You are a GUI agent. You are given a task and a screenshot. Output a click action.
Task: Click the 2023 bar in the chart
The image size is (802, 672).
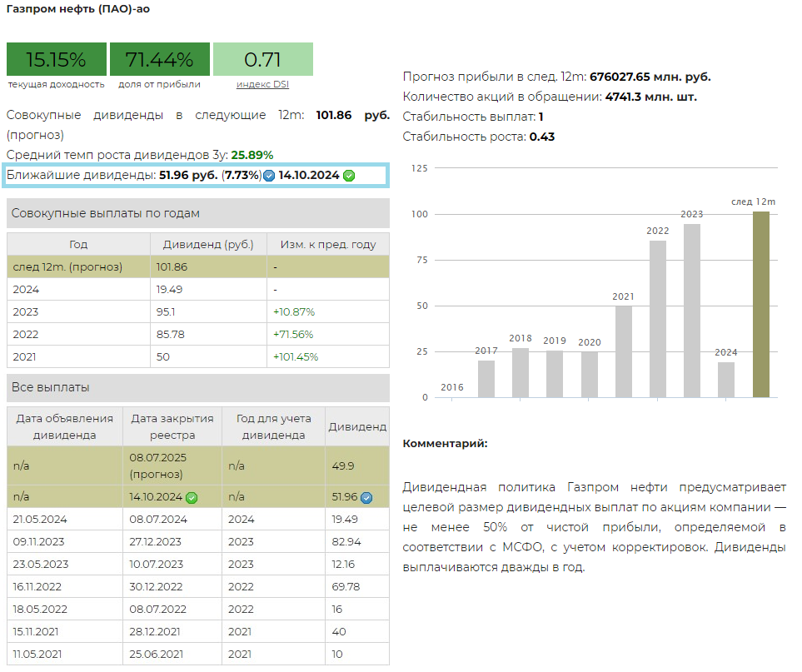(x=692, y=311)
